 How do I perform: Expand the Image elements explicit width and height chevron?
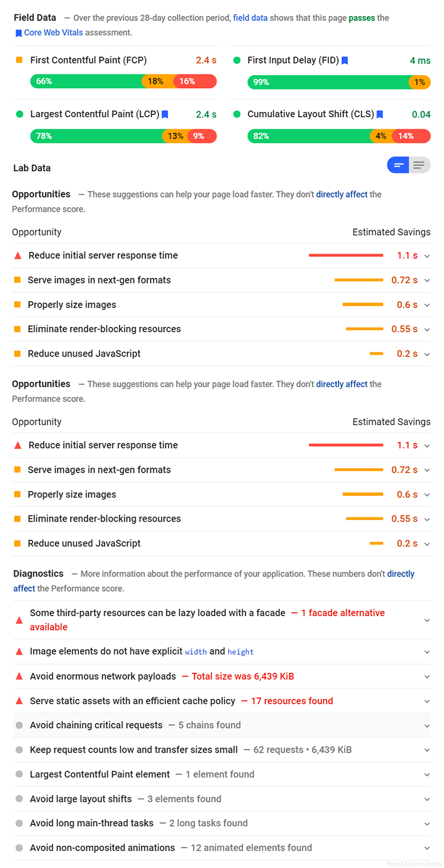427,652
